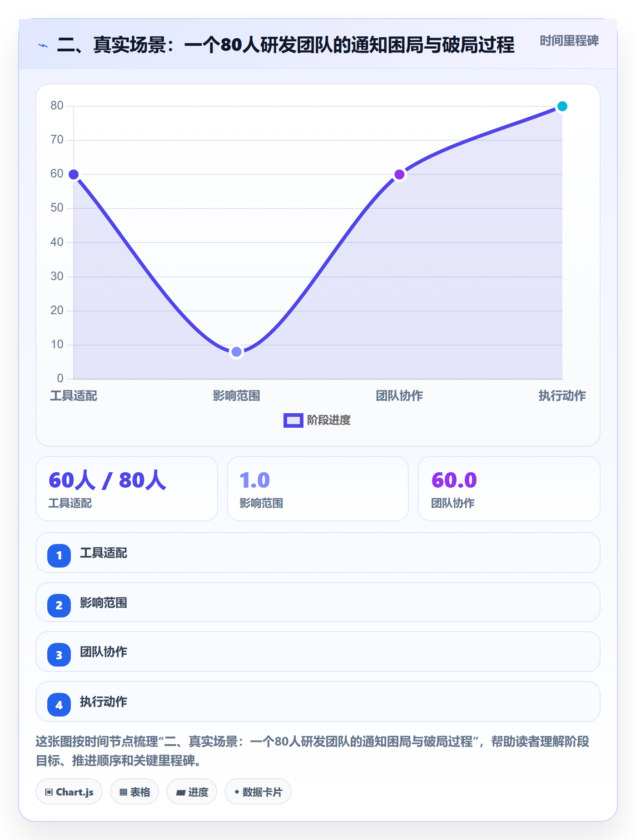Click the 工具适配 x-axis label
Image resolution: width=636 pixels, height=840 pixels.
coord(74,396)
